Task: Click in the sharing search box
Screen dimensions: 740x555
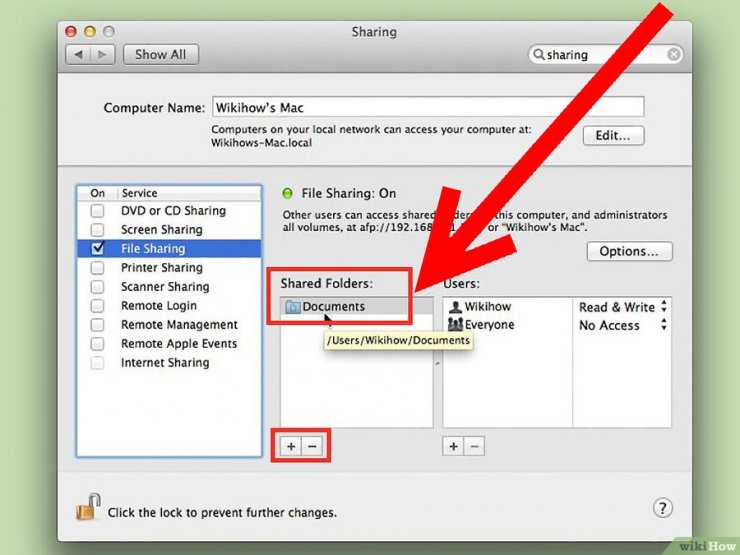Action: click(605, 55)
